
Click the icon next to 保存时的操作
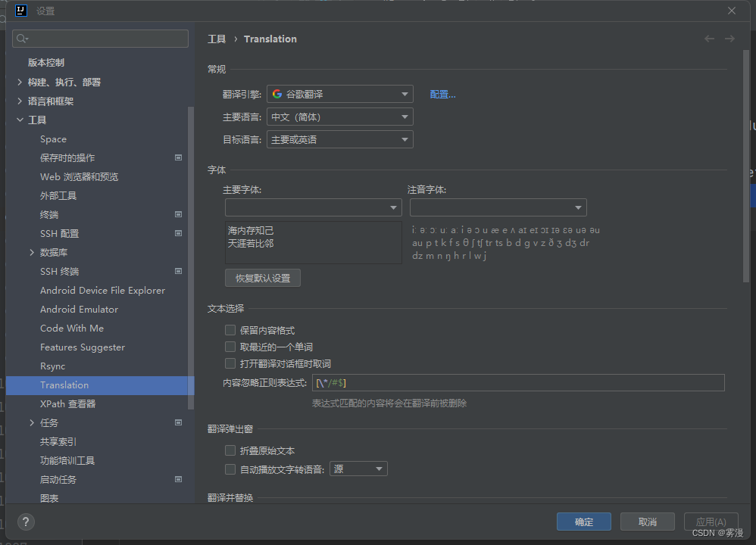point(179,157)
